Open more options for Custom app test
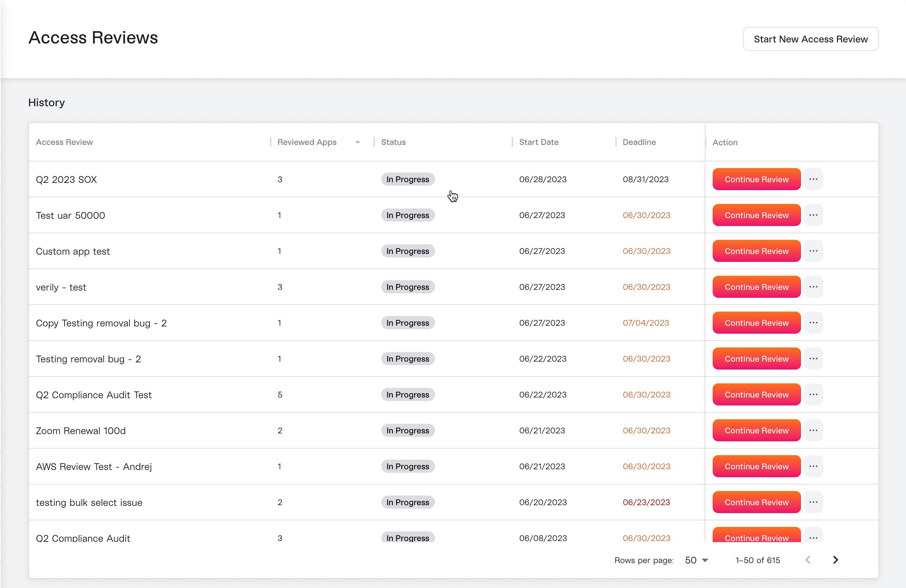This screenshot has height=588, width=906. (x=813, y=251)
